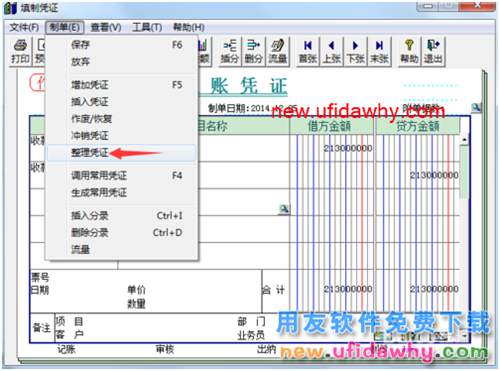The width and height of the screenshot is (500, 371).
Task: Click the 打印 print toolbar icon
Action: click(21, 51)
